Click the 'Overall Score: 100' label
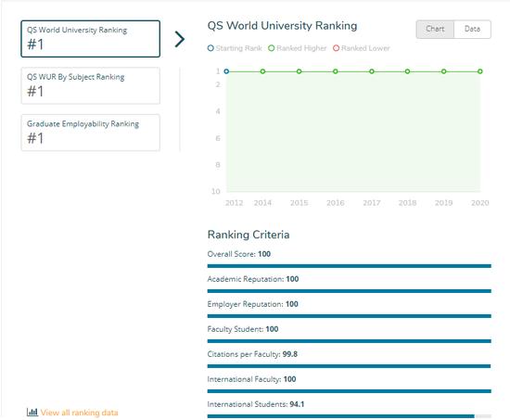This screenshot has width=510, height=420. [238, 254]
